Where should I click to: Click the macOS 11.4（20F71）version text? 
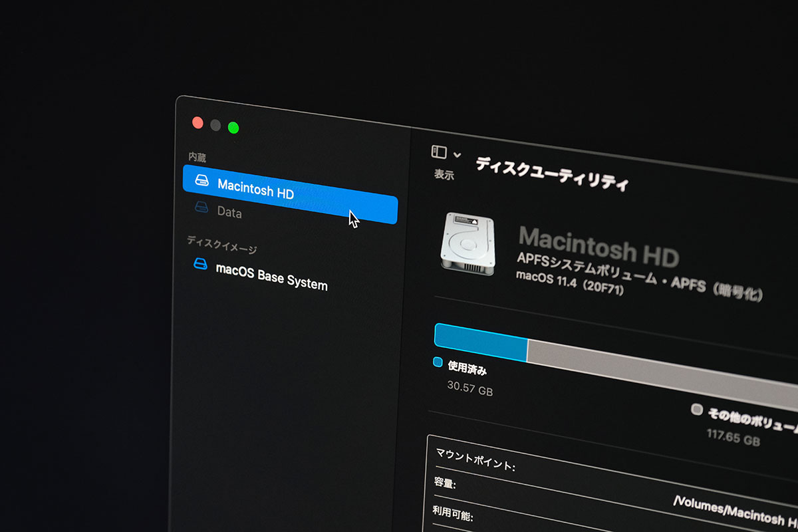[570, 283]
